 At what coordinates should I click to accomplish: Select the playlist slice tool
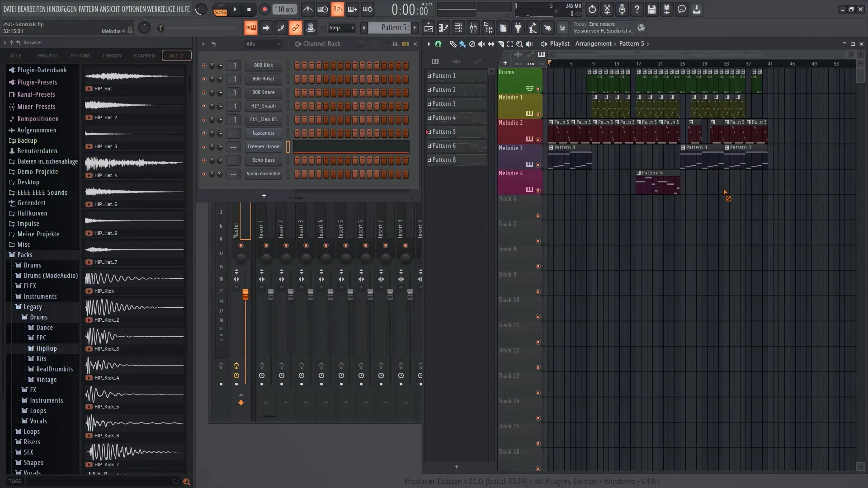point(500,44)
